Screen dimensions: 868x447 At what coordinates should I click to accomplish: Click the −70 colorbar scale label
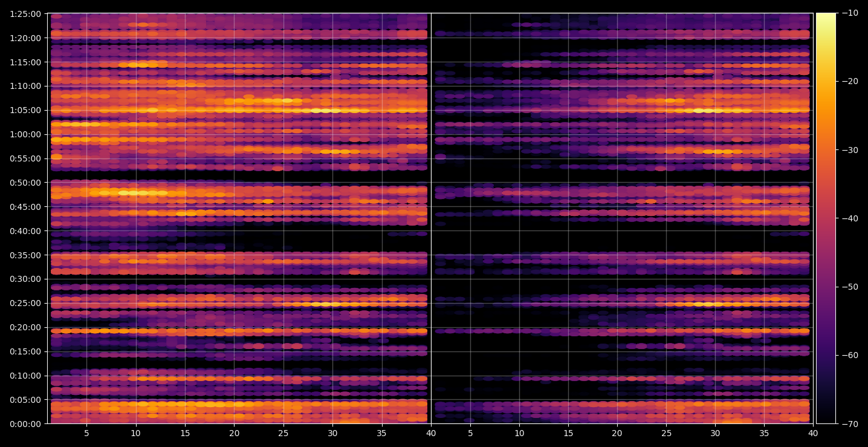coord(849,423)
